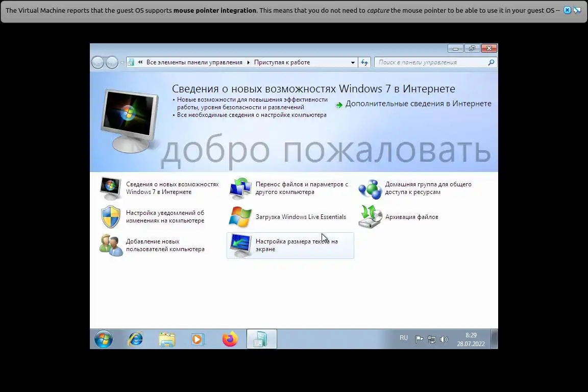Screen dimensions: 588x392
Task: Open 'Сведения о новых возможностях Windows 7 в Интернете' item text
Action: (x=172, y=188)
